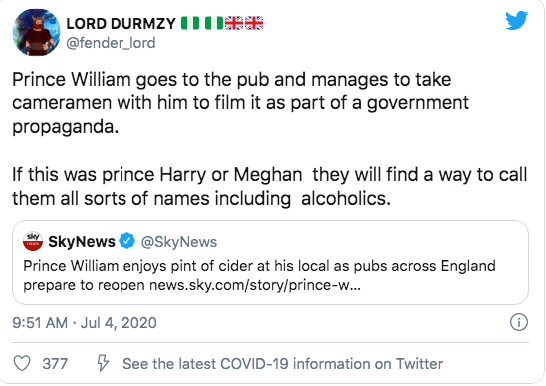Click the quoted text about pint of cider
This screenshot has width=546, height=386.
point(259,275)
